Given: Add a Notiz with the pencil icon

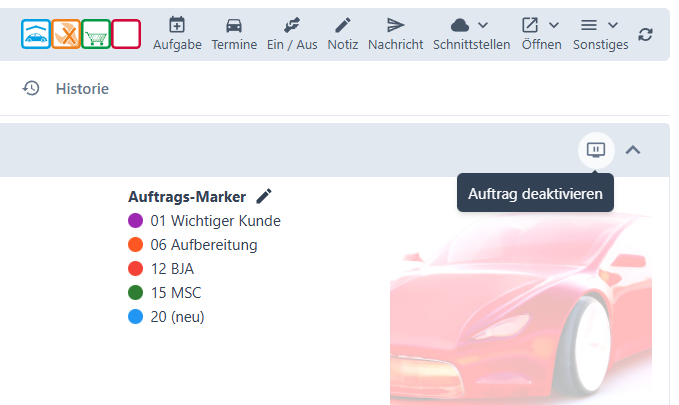Looking at the screenshot, I should pyautogui.click(x=343, y=34).
